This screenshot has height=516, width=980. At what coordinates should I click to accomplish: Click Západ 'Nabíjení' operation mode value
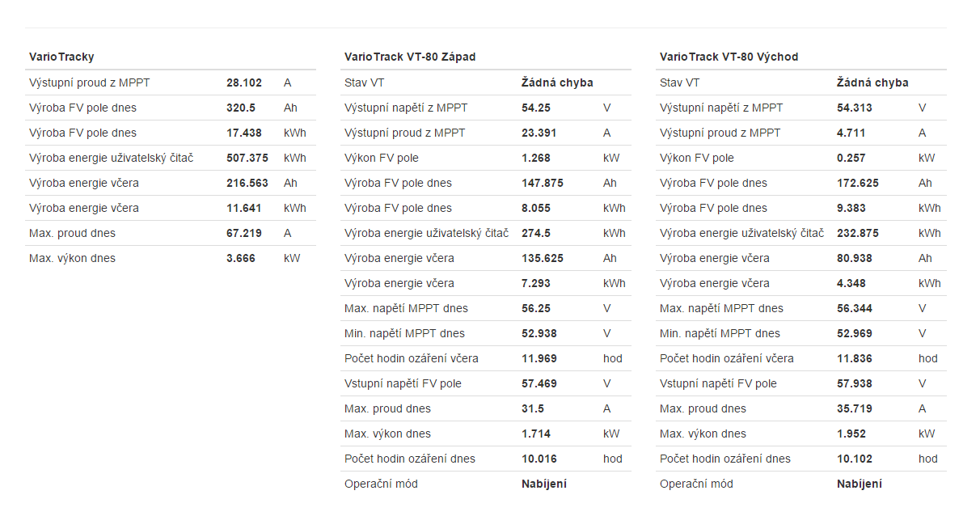544,484
